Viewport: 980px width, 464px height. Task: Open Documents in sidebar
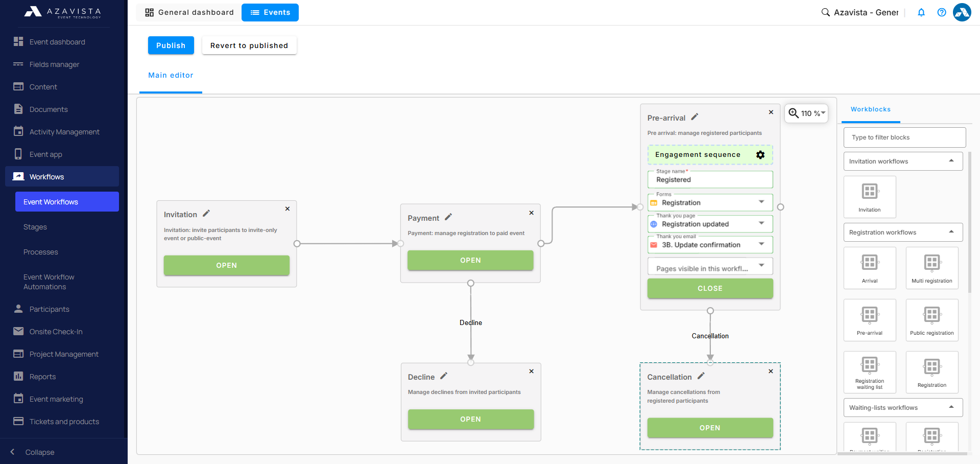(x=62, y=109)
